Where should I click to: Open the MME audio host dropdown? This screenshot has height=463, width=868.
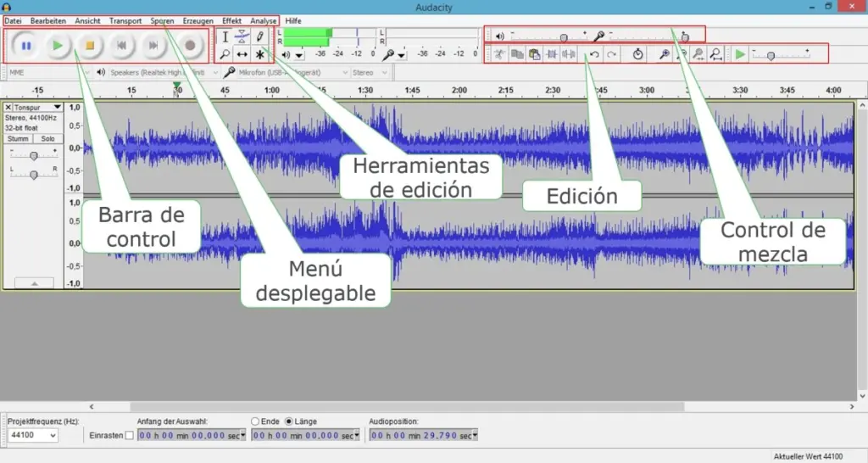(47, 73)
